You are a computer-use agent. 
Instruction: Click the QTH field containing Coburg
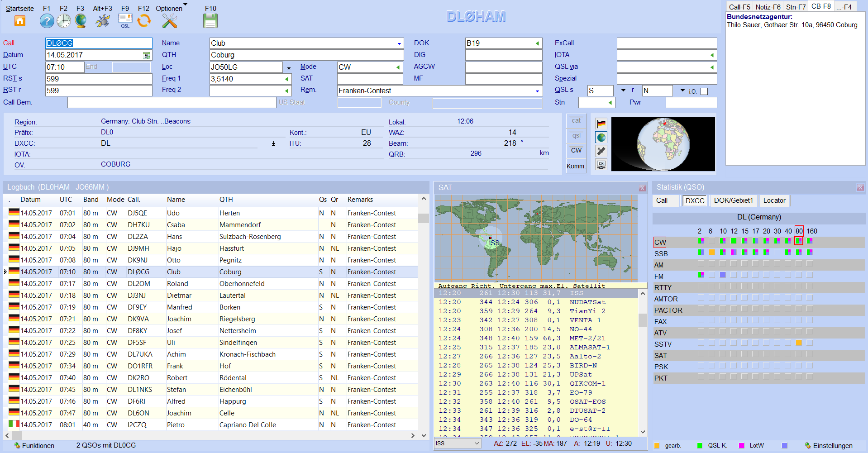(x=306, y=55)
